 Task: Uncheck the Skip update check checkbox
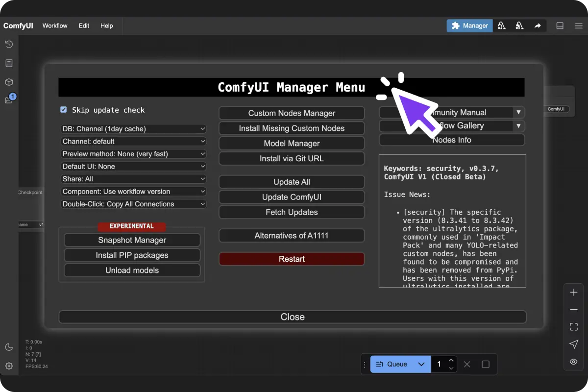[63, 110]
